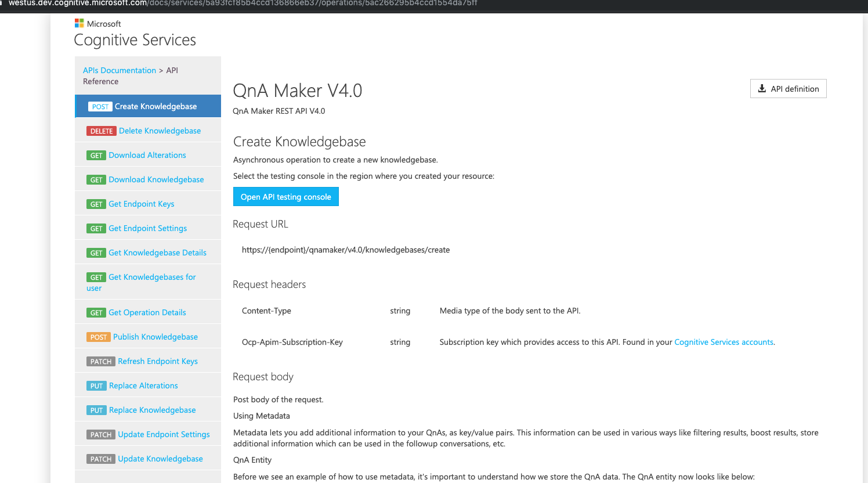Click the QnA Maker V4.0 heading
Screen dimensions: 868x483
pos(298,91)
